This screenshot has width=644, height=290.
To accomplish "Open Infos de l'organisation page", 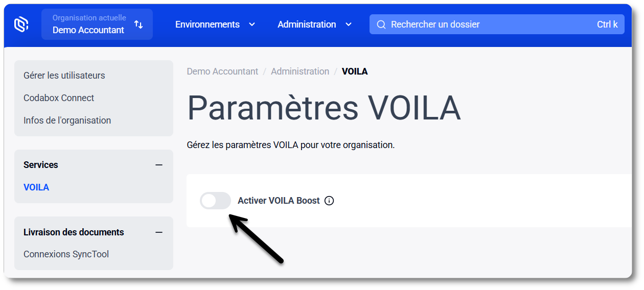I will [x=67, y=120].
